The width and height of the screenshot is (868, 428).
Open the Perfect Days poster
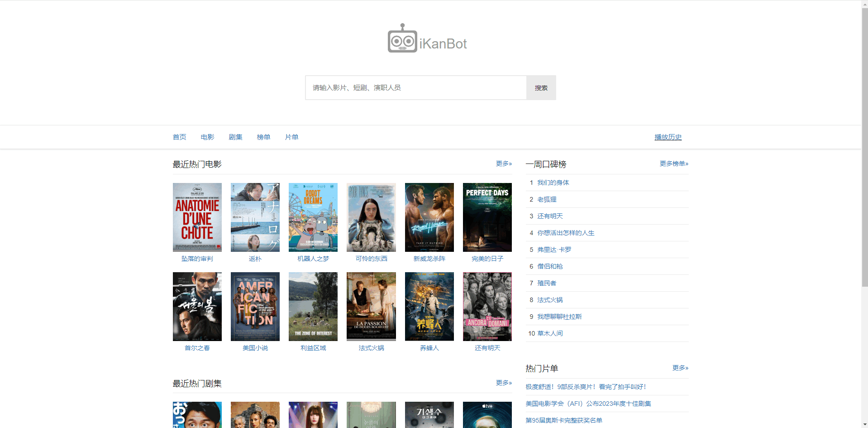[x=487, y=217]
